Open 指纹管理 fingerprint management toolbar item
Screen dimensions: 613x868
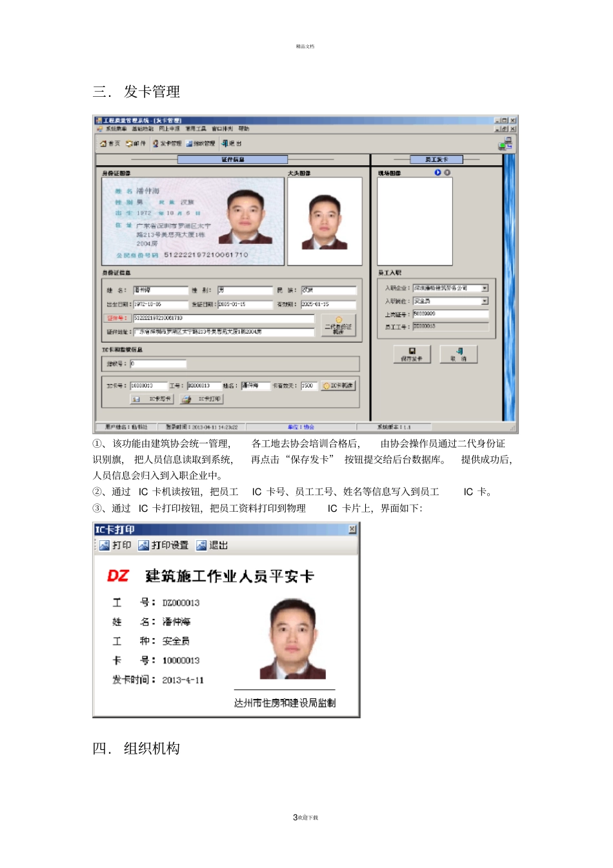201,143
